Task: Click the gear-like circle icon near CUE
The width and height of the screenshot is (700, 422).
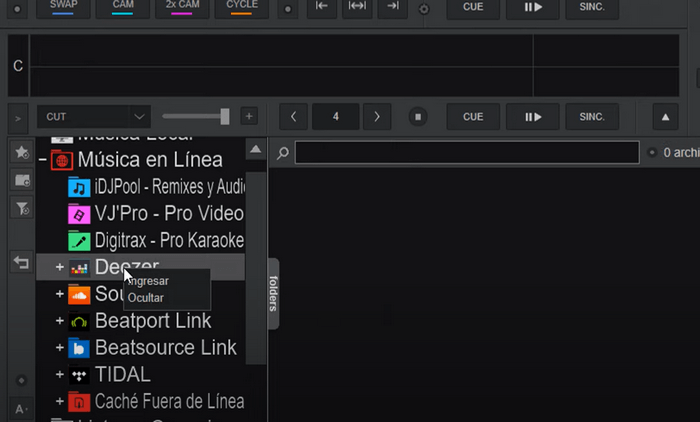Action: click(x=424, y=9)
